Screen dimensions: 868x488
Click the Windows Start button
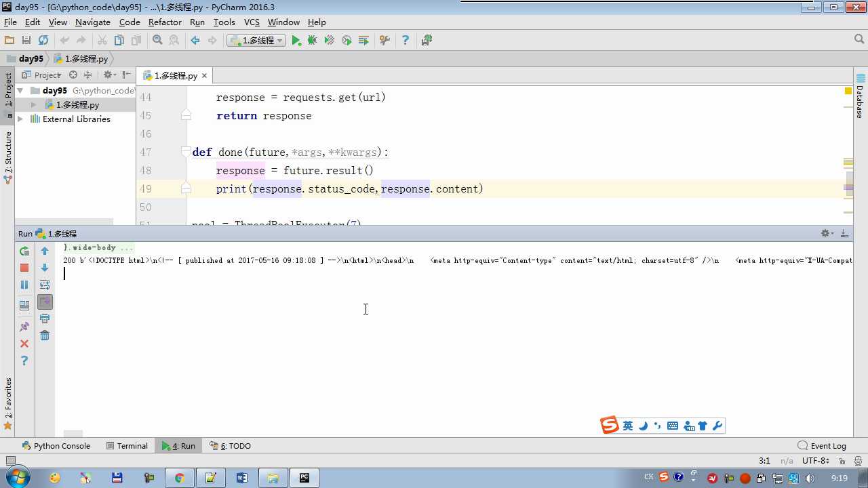click(x=16, y=478)
